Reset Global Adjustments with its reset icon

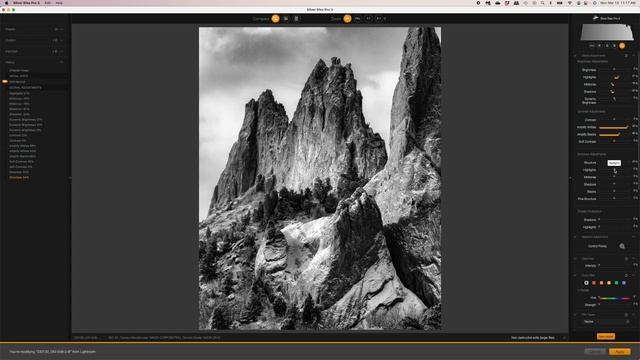626,56
